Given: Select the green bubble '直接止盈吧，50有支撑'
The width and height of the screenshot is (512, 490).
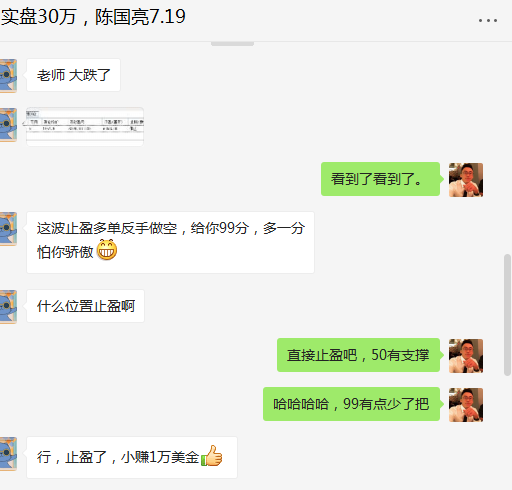Looking at the screenshot, I should tap(358, 355).
